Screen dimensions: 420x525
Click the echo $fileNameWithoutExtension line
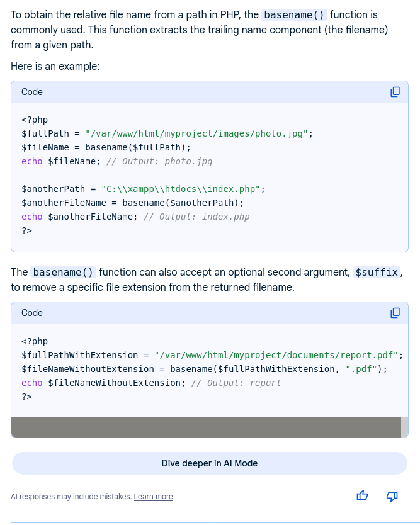click(x=151, y=383)
